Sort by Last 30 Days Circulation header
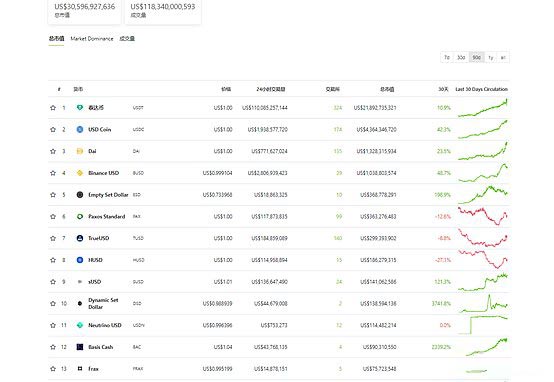Screen dimensions: 554x382 [x=482, y=89]
